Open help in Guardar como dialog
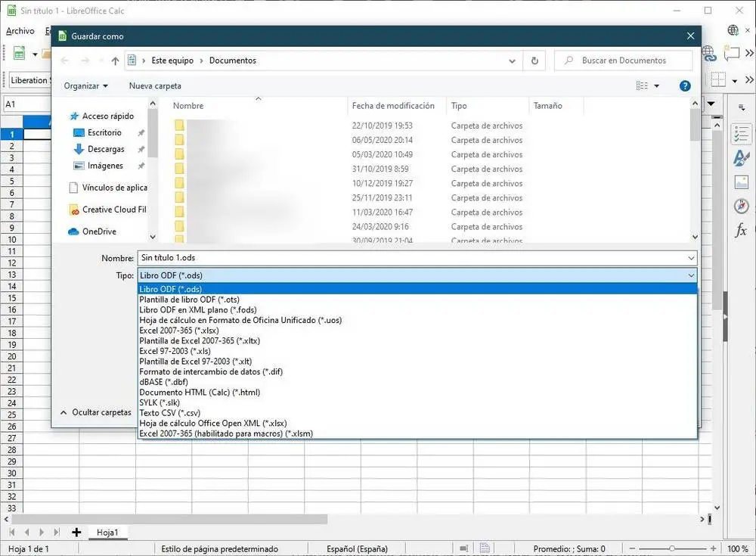 click(685, 86)
